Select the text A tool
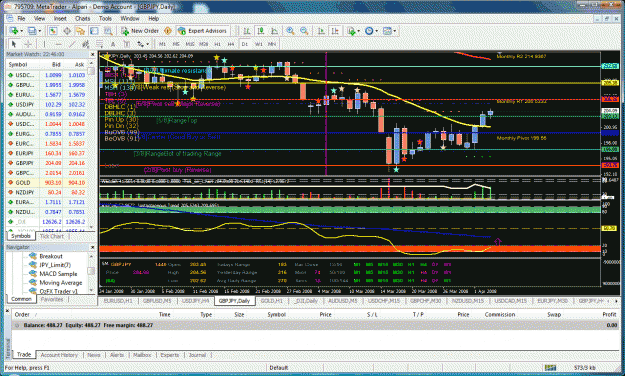Image resolution: width=625 pixels, height=376 pixels. coord(113,44)
